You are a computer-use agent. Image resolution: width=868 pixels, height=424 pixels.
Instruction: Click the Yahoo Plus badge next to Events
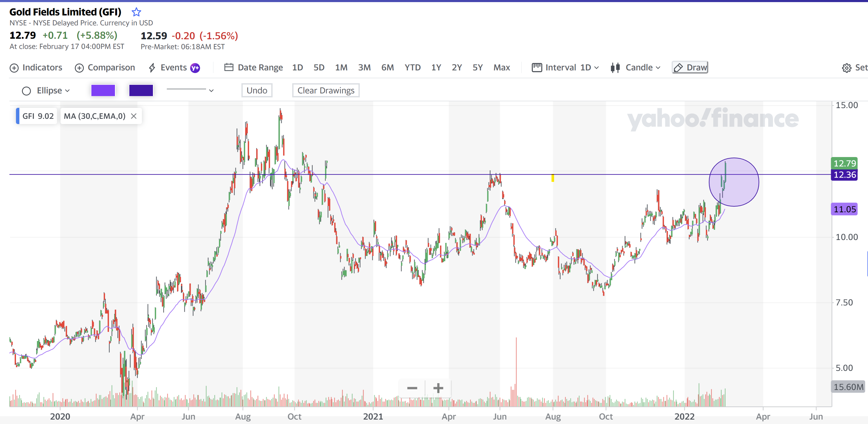coord(195,68)
